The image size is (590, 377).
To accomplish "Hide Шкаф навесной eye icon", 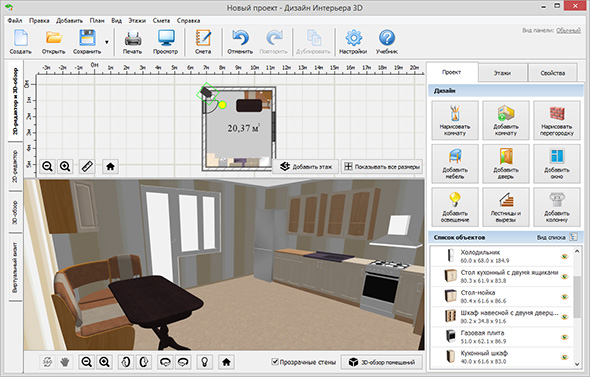I will tap(564, 317).
